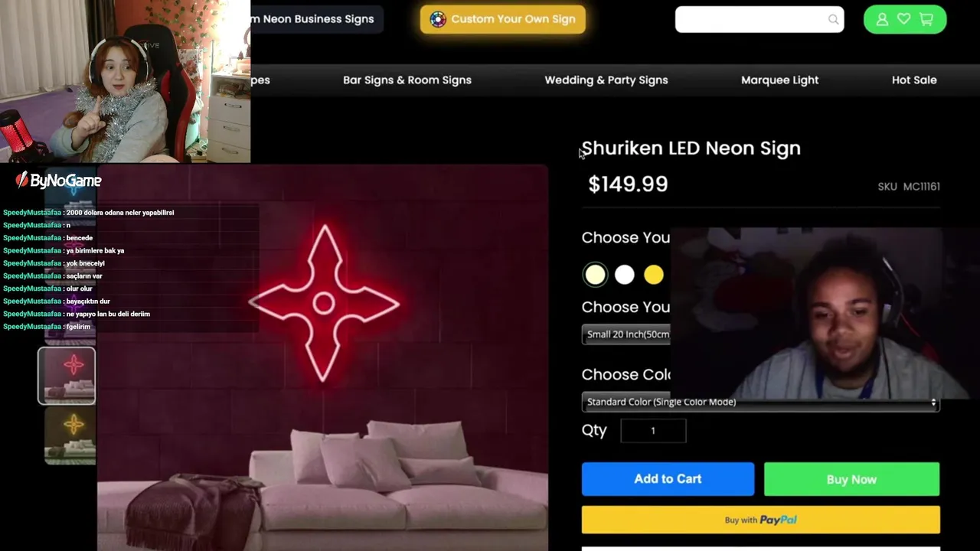Click the ByNoGame logo
Screen dimensions: 980x551
59,181
